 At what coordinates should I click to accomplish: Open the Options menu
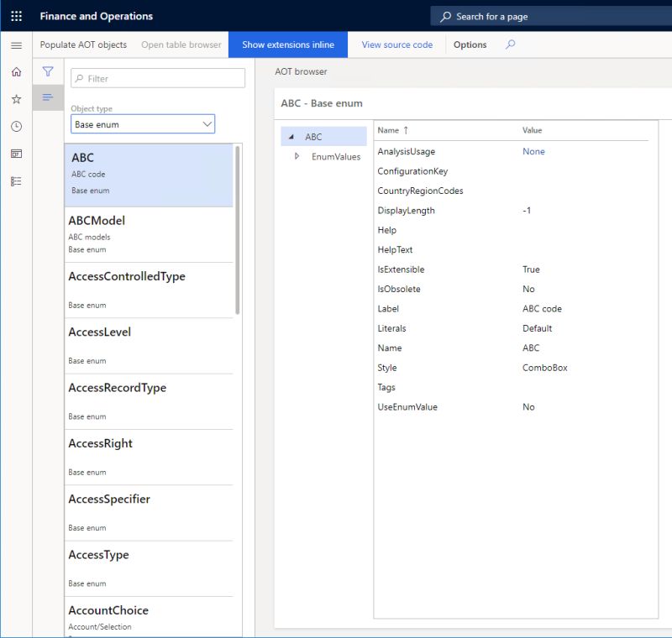coord(470,44)
